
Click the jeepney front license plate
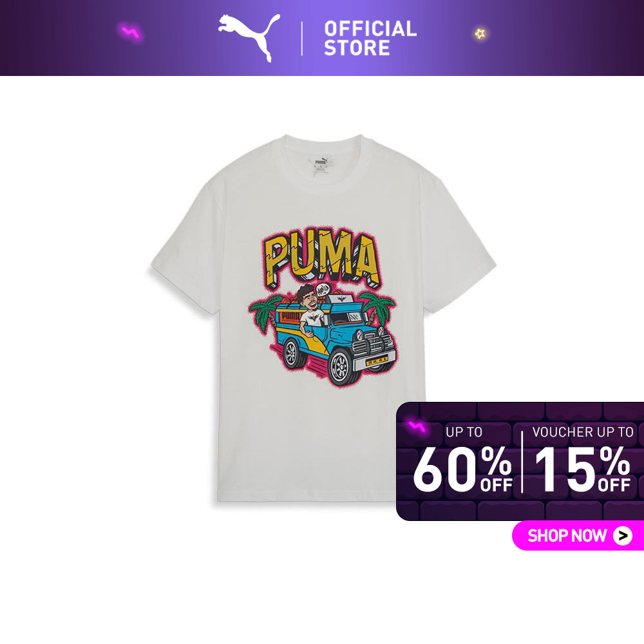pos(377,362)
